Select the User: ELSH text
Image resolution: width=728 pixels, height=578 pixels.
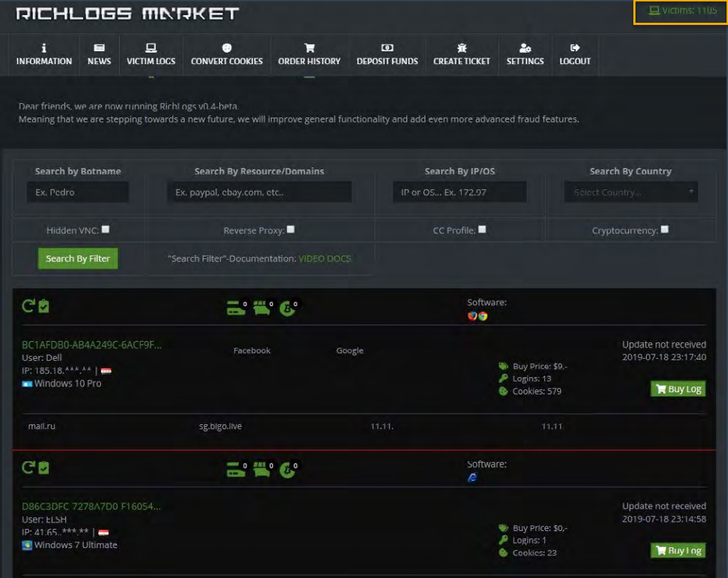(x=44, y=520)
